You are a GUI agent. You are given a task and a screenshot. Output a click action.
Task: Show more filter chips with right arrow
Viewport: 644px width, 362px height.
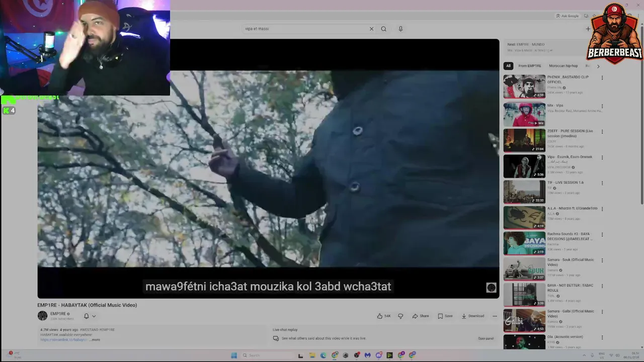tap(598, 66)
